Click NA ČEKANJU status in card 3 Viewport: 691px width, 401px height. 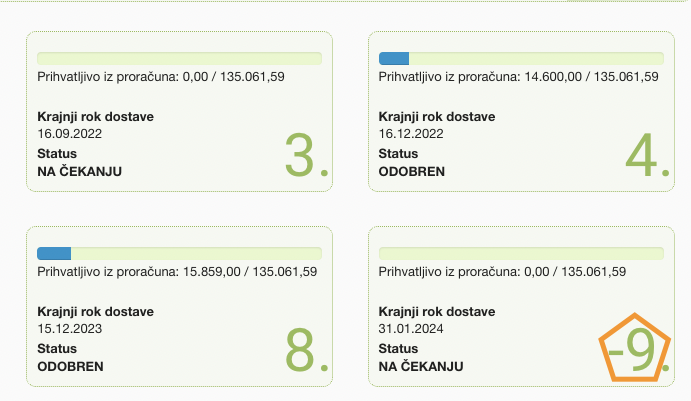click(79, 171)
